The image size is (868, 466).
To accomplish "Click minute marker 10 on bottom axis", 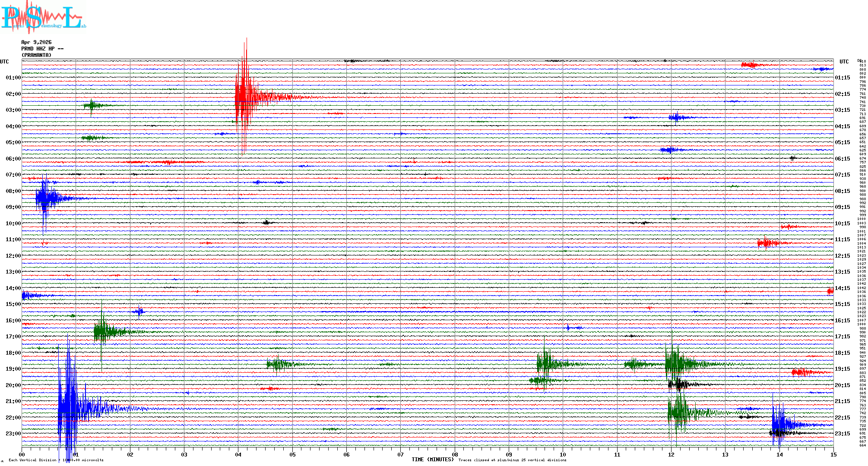I will point(563,454).
